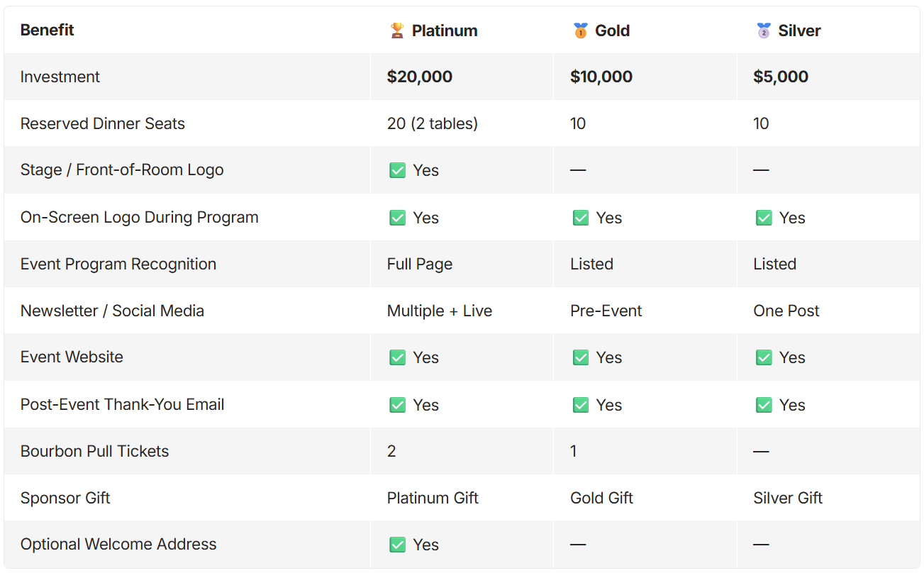924x573 pixels.
Task: Click Silver's On-Screen Logo green checkmark
Action: tap(764, 218)
